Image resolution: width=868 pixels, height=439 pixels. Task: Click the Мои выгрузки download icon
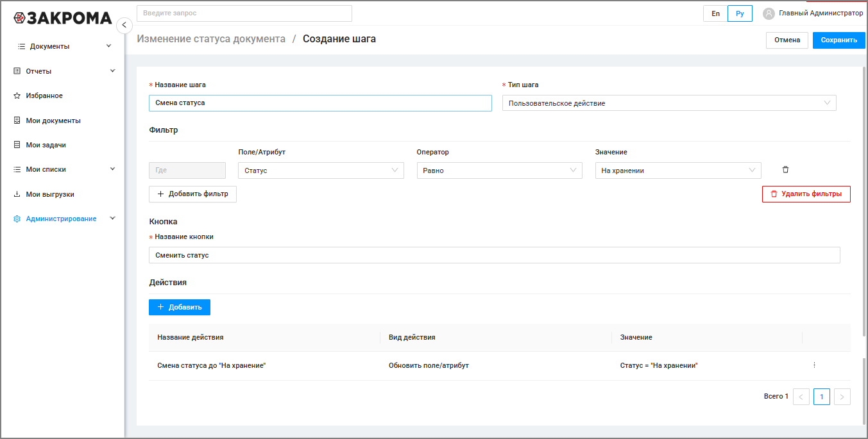(x=17, y=194)
